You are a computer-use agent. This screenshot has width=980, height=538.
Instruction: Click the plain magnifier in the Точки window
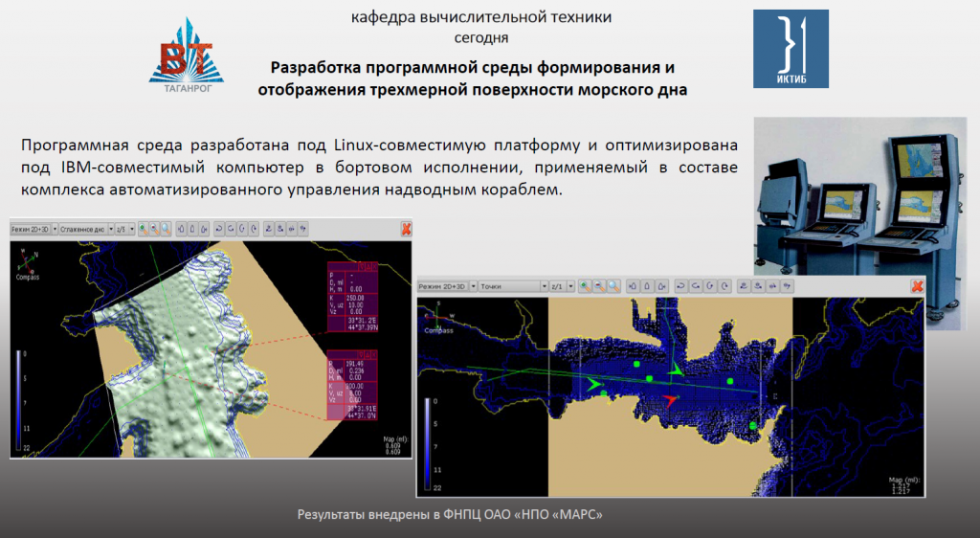pyautogui.click(x=613, y=286)
